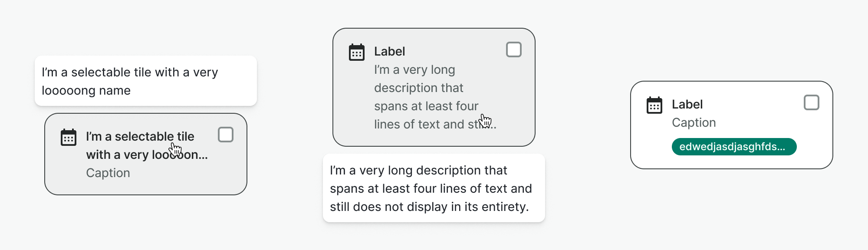The height and width of the screenshot is (250, 868).
Task: Click 'Label' heading in the green-tag tile
Action: tap(687, 105)
